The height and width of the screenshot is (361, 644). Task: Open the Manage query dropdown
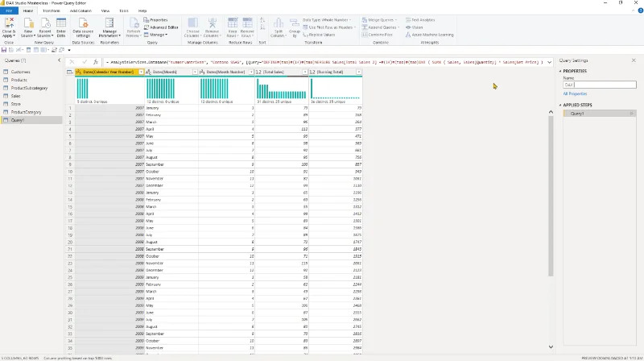(x=155, y=35)
